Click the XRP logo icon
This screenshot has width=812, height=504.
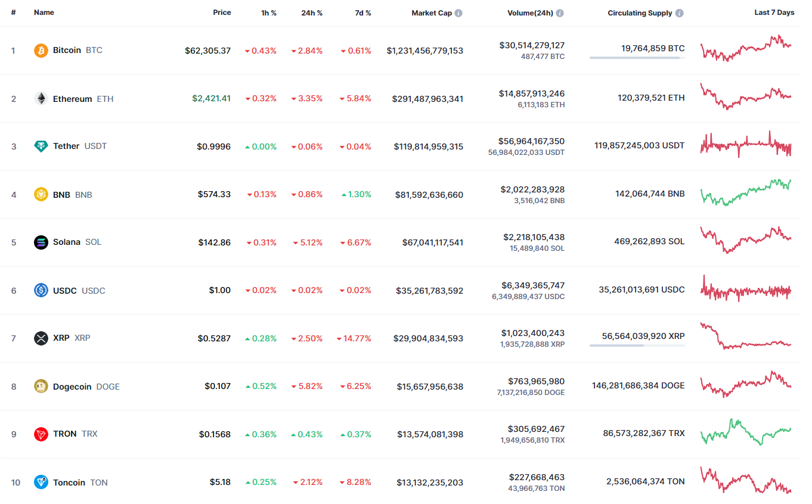[x=41, y=338]
